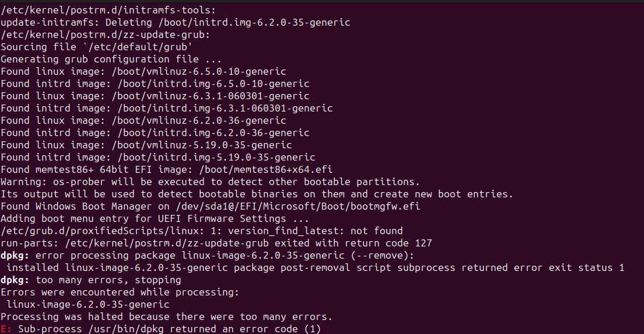Click the memtest86+x64.efi file path

click(x=265, y=169)
